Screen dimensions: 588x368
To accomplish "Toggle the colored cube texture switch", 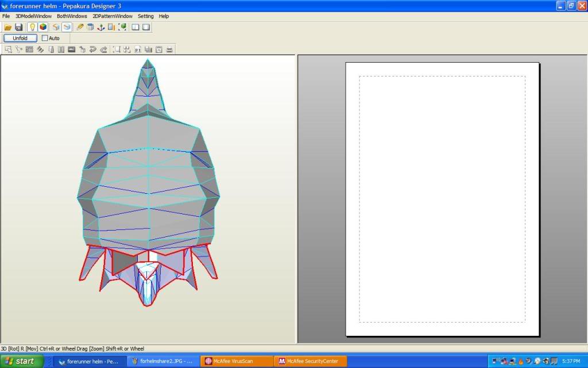I will (x=42, y=27).
